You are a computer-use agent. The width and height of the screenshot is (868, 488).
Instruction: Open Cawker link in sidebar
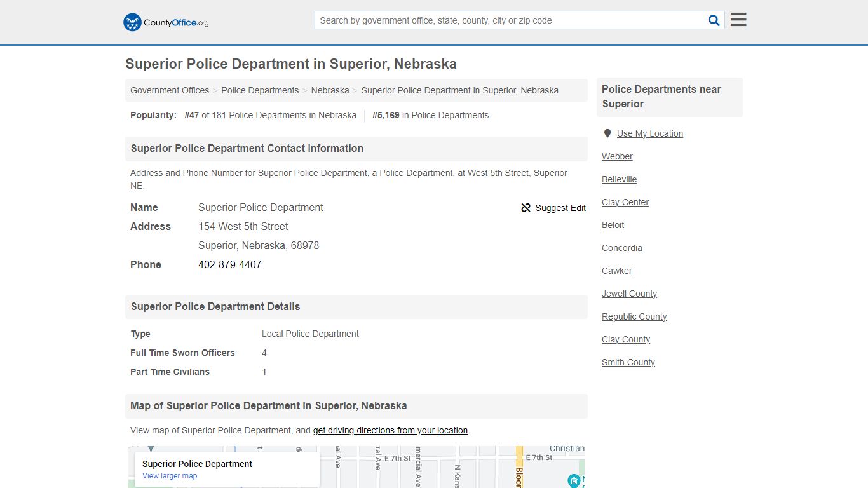click(617, 271)
